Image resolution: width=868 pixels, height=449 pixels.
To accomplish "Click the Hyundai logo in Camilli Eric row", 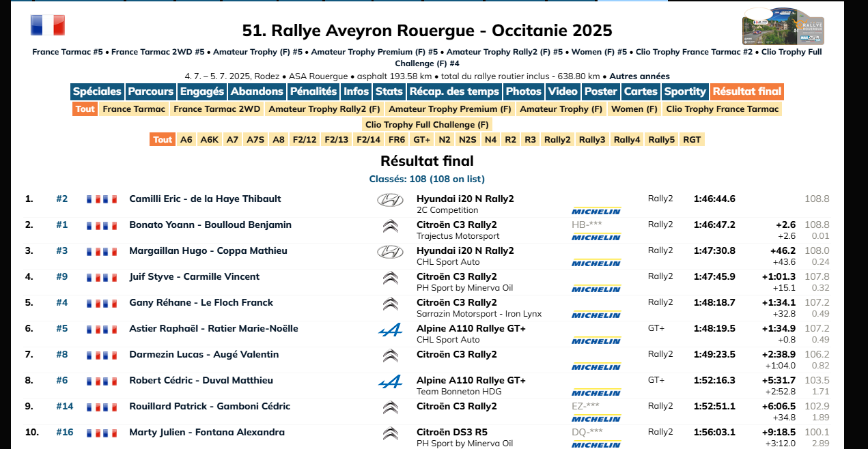I will pos(390,200).
